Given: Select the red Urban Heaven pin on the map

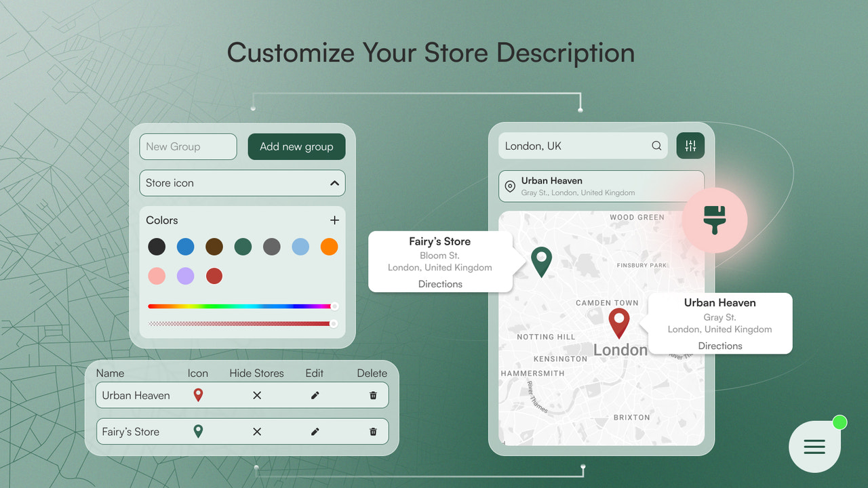Looking at the screenshot, I should [619, 323].
